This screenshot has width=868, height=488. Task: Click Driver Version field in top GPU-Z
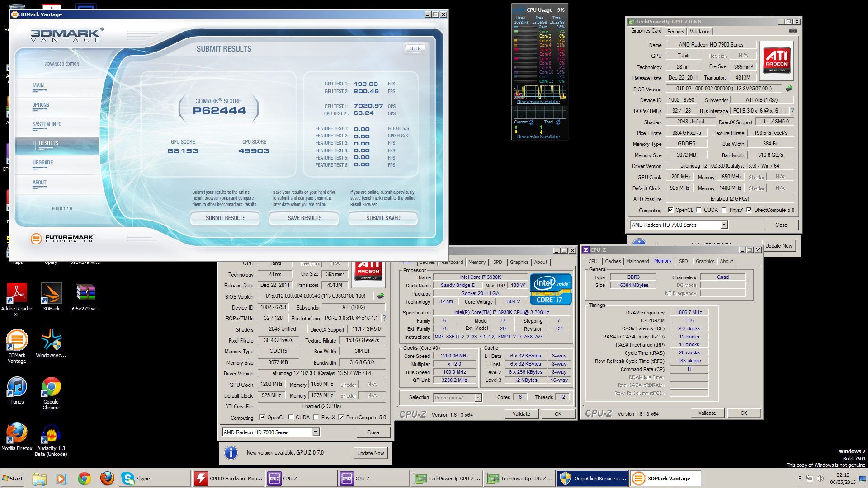coord(730,166)
